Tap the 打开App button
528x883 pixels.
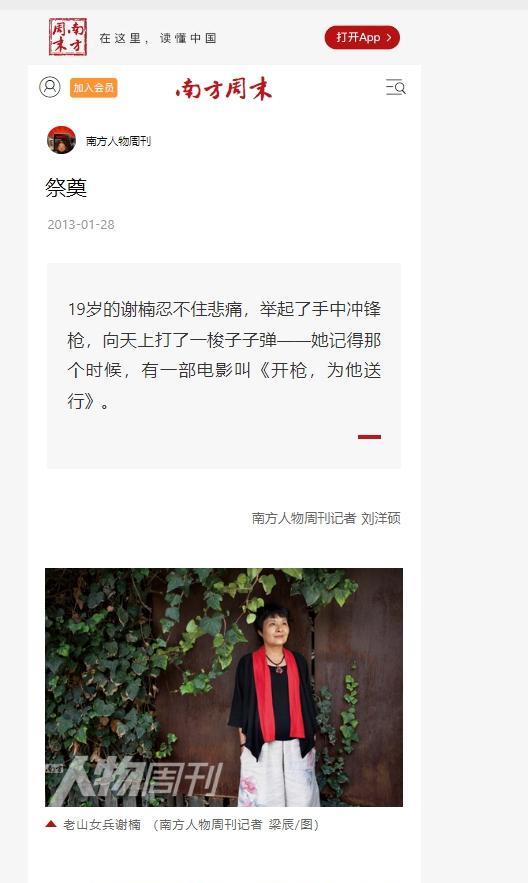[x=362, y=38]
